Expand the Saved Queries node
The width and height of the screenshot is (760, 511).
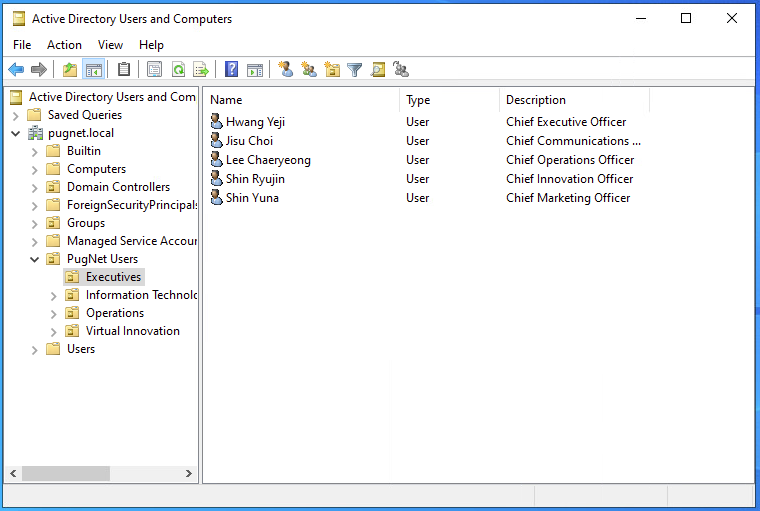pyautogui.click(x=16, y=115)
